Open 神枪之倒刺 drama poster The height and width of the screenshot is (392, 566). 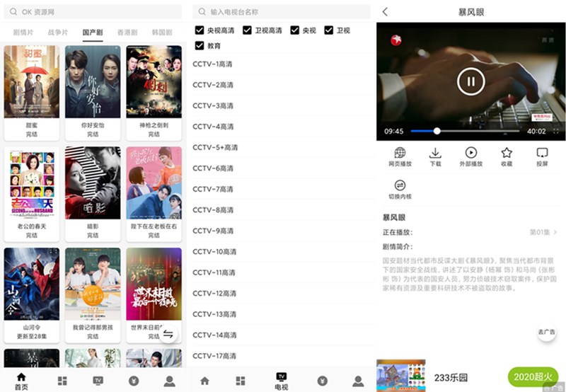point(154,81)
